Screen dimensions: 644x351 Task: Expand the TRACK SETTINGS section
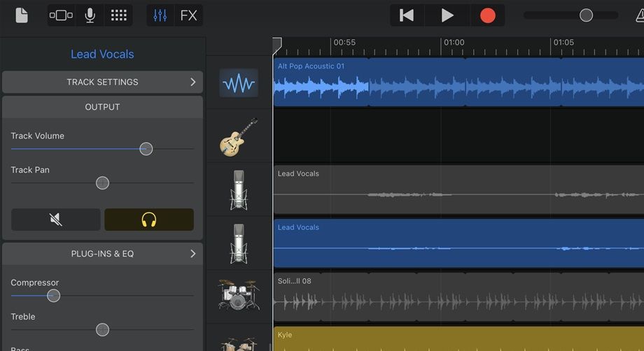click(102, 82)
